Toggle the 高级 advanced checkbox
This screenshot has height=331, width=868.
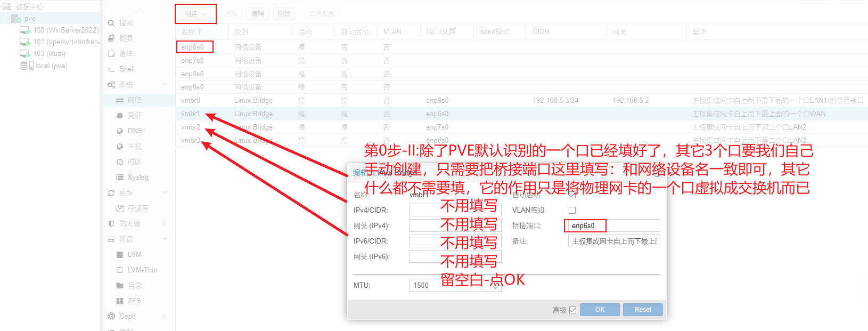[573, 310]
